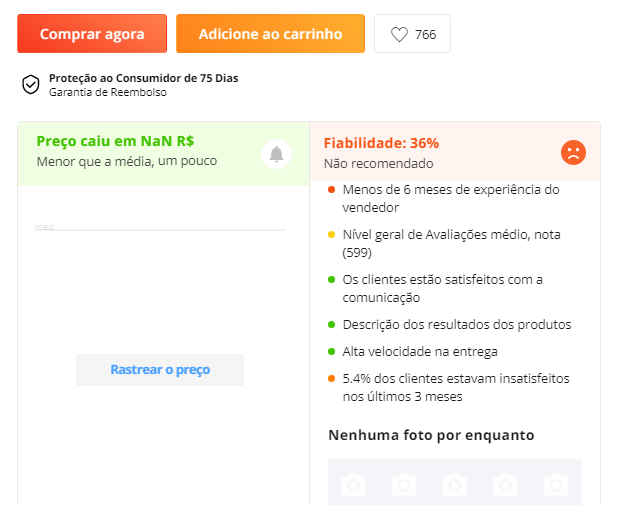643x505 pixels.
Task: Click the sad face reliability icon
Action: coord(573,153)
